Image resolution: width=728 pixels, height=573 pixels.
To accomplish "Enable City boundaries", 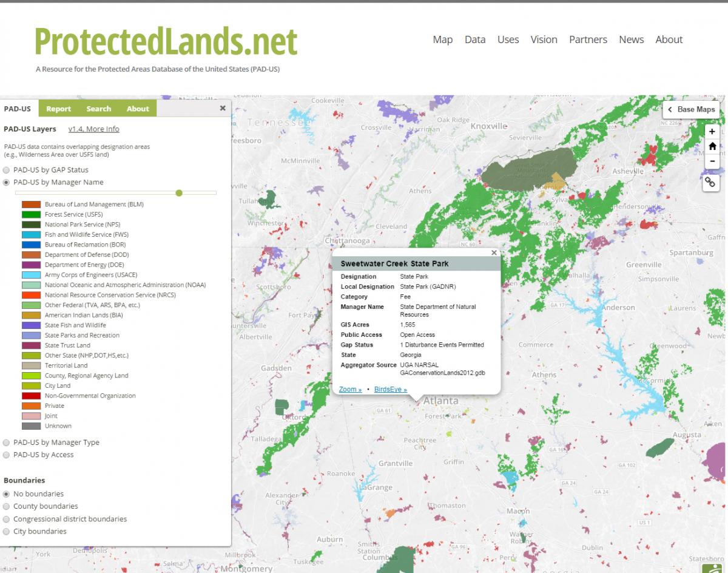I will click(7, 532).
